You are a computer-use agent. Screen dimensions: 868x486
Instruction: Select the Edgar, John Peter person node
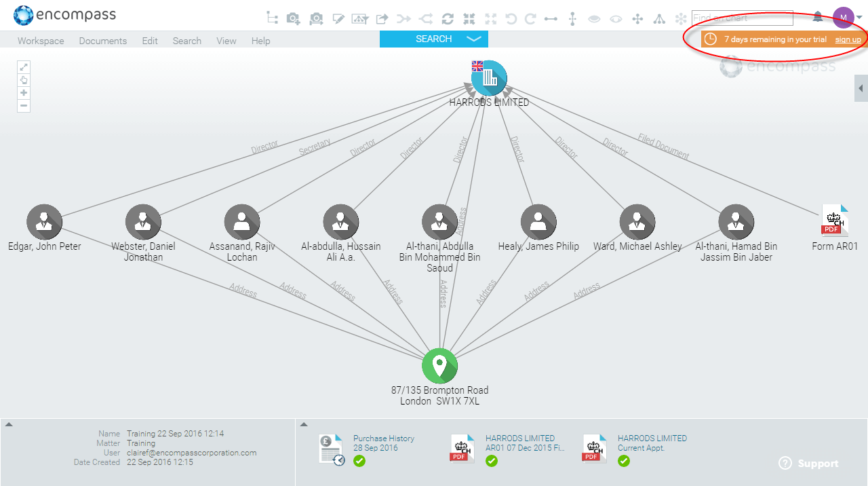click(45, 222)
